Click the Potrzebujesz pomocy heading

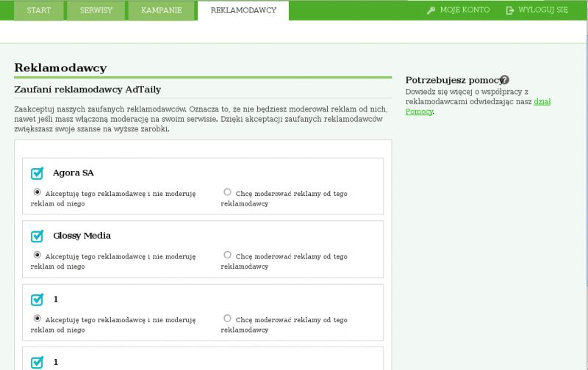coord(453,80)
